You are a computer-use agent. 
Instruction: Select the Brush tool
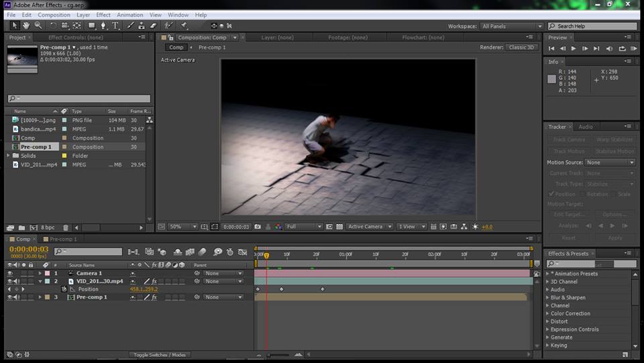130,25
